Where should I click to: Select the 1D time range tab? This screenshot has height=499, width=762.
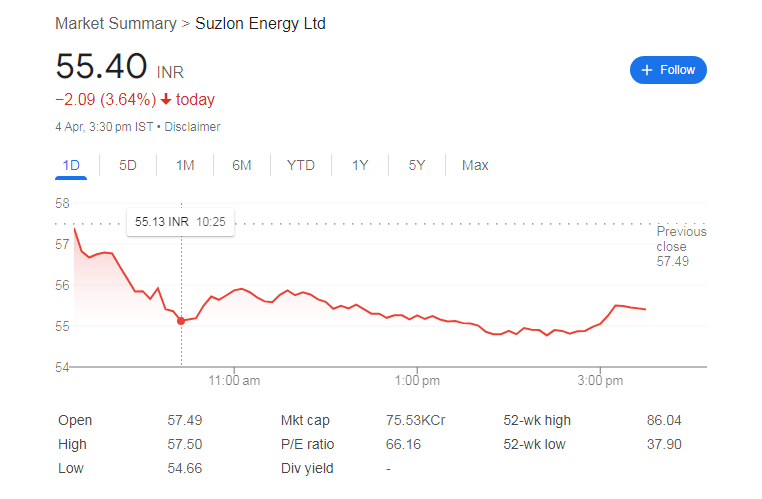71,165
